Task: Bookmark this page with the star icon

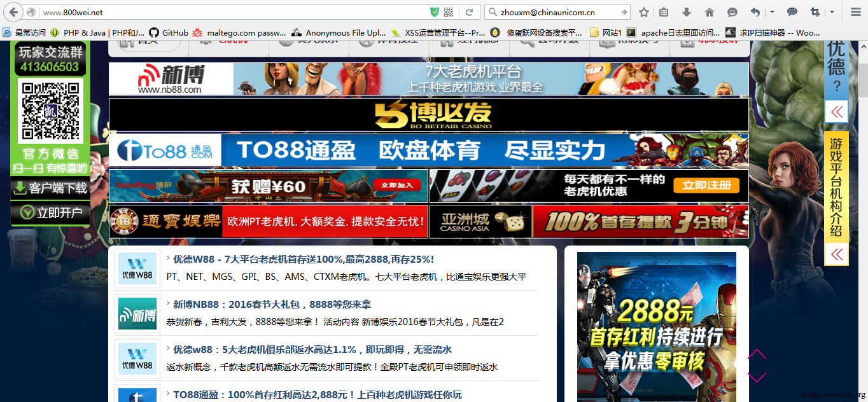Action: click(644, 12)
